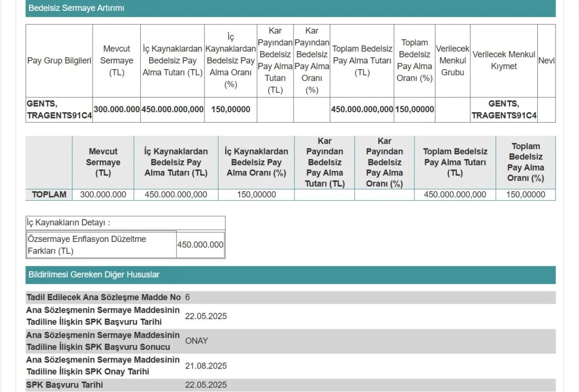Viewport: 579px width, 392px height.
Task: Click Tadil Edilecek Ana Sözleşme Madde No label
Action: click(x=103, y=298)
